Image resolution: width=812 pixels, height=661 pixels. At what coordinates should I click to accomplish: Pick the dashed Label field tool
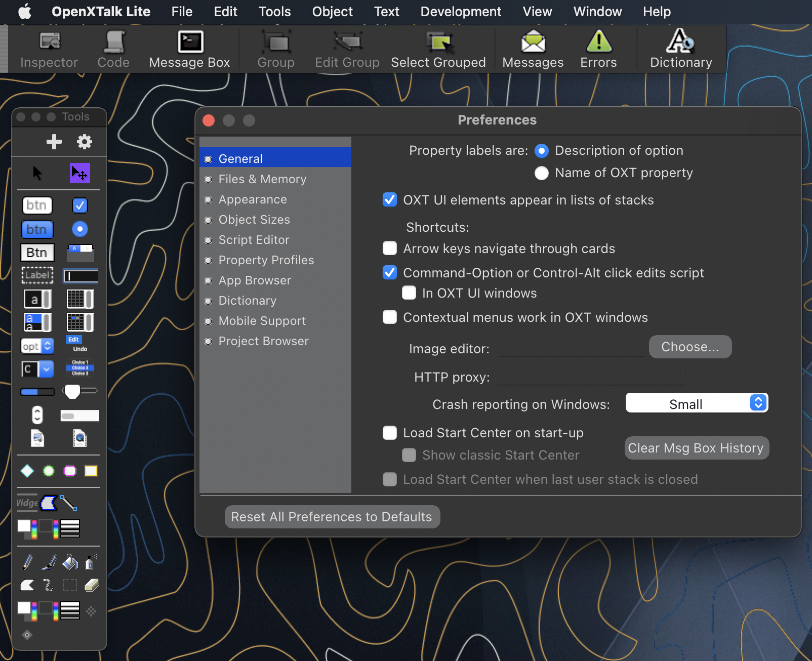tap(37, 276)
